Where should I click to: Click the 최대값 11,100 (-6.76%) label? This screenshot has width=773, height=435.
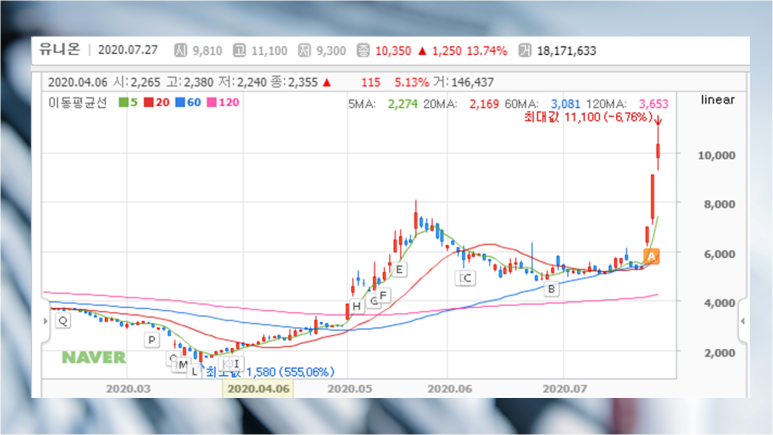(588, 117)
